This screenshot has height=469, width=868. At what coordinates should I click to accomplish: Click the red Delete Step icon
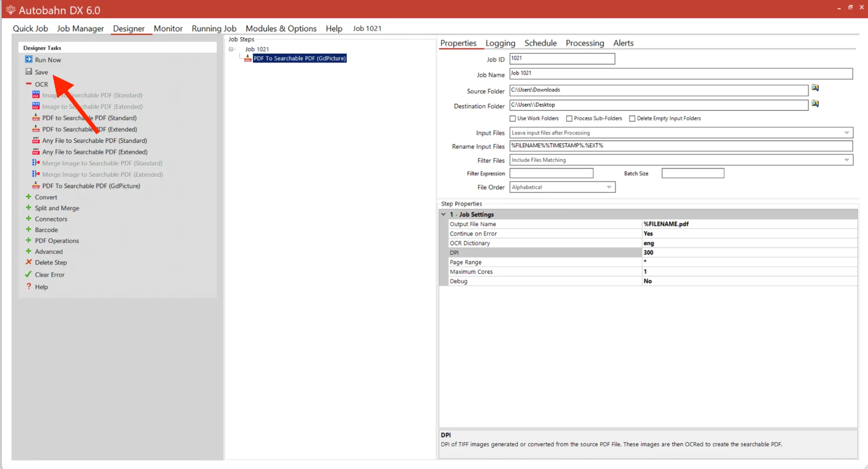pos(29,262)
